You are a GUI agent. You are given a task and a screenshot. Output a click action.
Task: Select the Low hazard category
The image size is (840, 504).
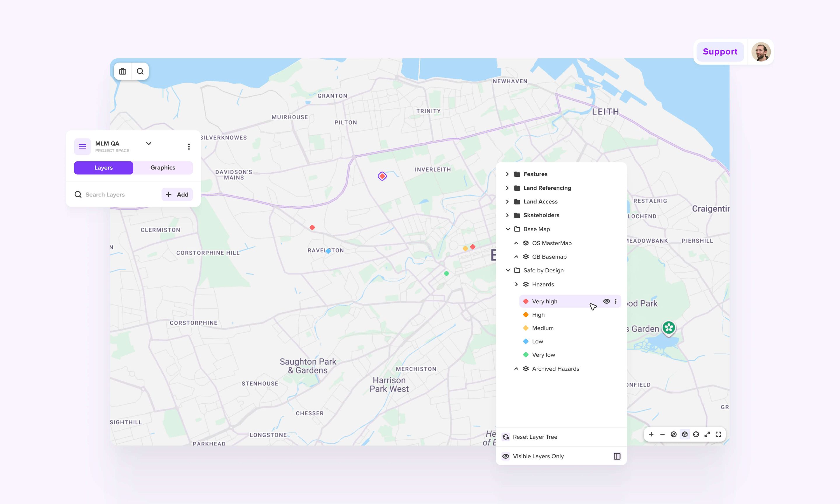pyautogui.click(x=538, y=341)
